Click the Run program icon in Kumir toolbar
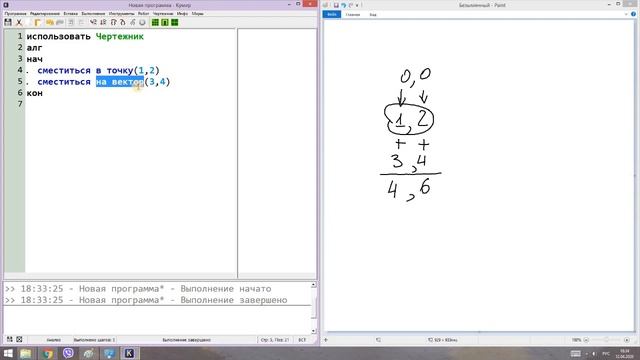Viewport: 640px width, 360px height. pos(93,22)
